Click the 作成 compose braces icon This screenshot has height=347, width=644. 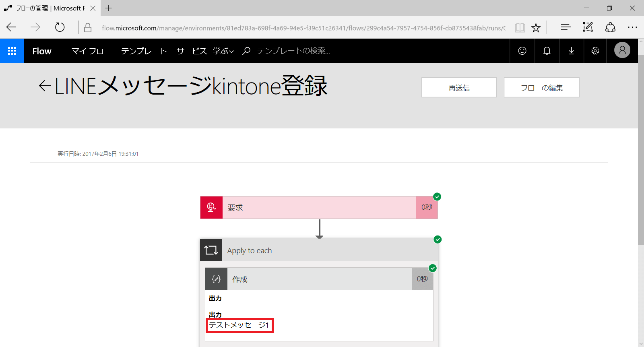(216, 279)
